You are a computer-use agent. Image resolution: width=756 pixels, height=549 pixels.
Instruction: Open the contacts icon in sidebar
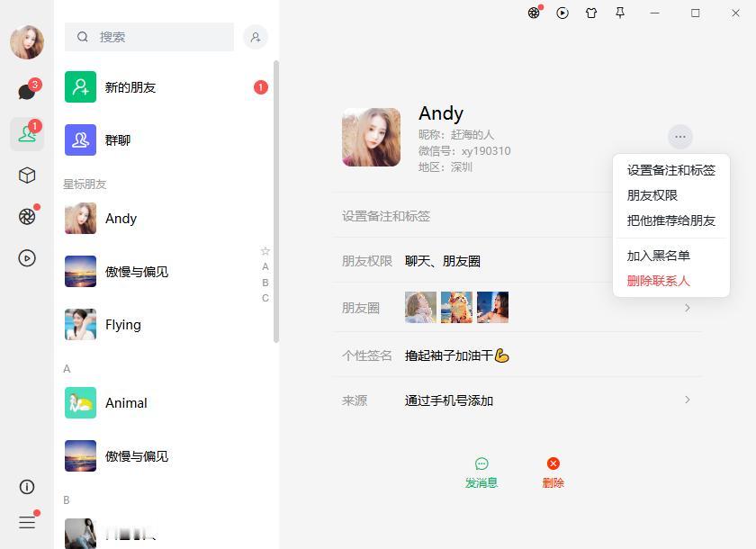pos(27,133)
